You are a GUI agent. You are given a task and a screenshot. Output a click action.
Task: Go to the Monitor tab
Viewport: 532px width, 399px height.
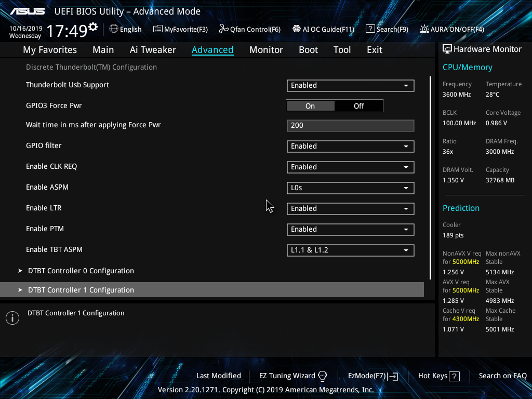click(266, 50)
